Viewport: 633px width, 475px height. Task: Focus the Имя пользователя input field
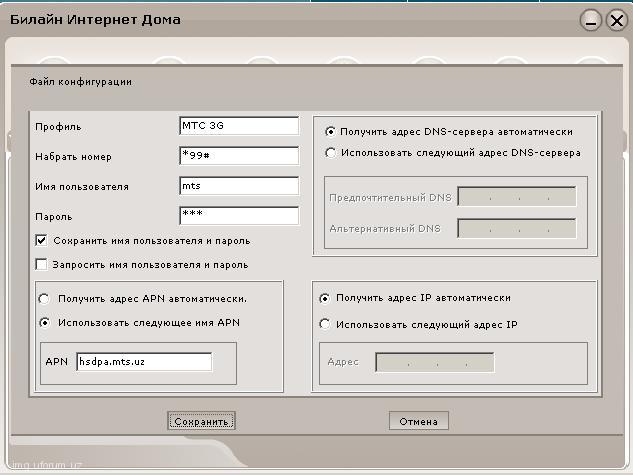tap(239, 186)
